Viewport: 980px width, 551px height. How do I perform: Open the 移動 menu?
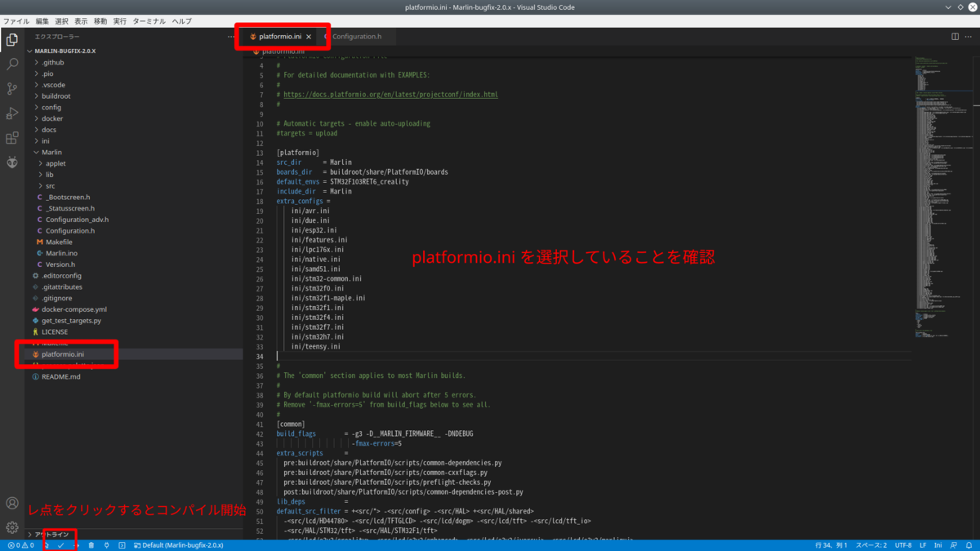100,21
